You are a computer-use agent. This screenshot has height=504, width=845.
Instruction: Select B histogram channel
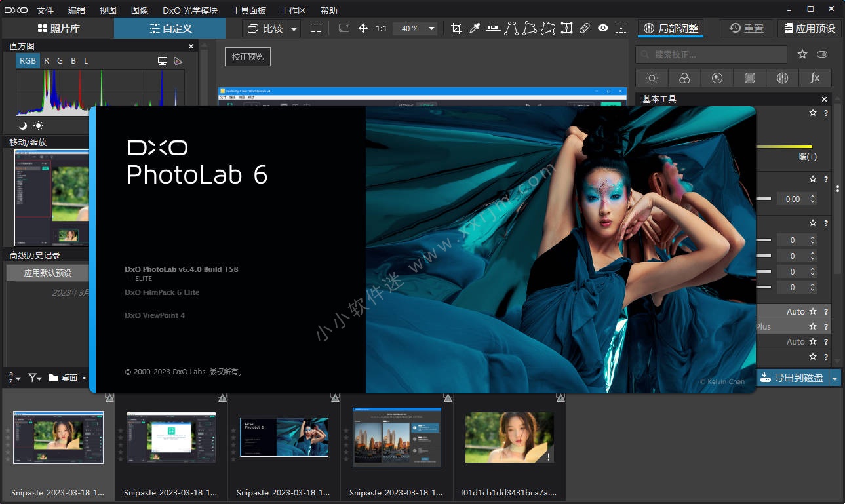point(73,60)
